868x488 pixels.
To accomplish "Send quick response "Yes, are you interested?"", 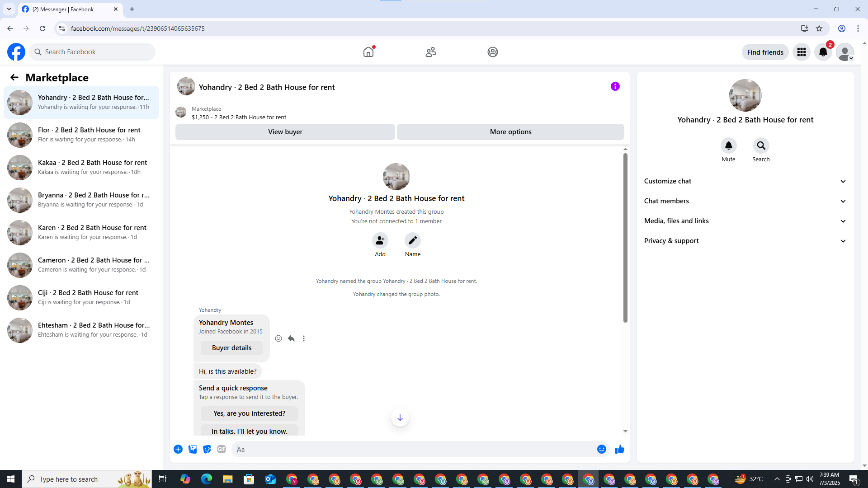I will click(x=249, y=413).
